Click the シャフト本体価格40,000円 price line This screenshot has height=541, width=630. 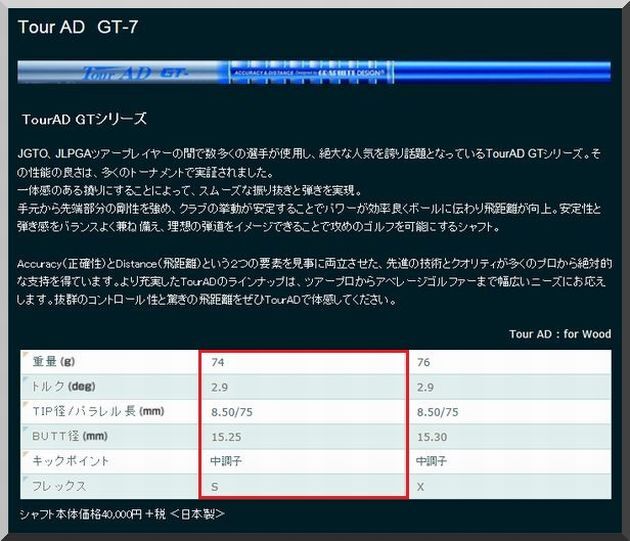coord(122,514)
